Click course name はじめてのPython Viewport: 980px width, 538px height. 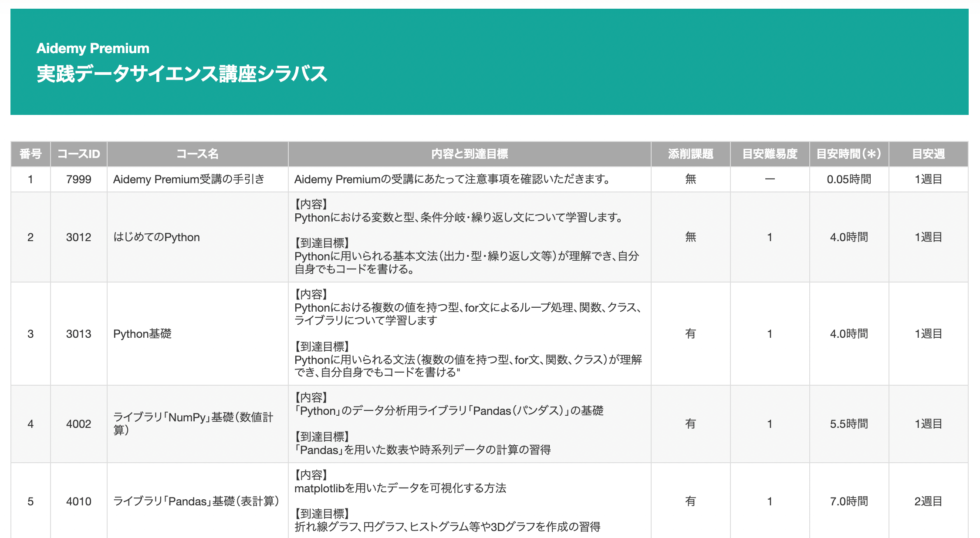tap(156, 237)
